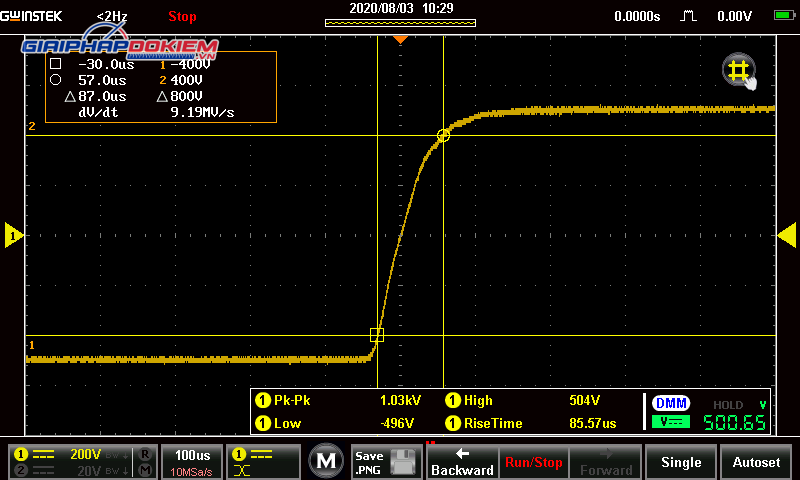Image resolution: width=800 pixels, height=480 pixels.
Task: Tap the orange trigger position marker at top
Action: pos(400,39)
